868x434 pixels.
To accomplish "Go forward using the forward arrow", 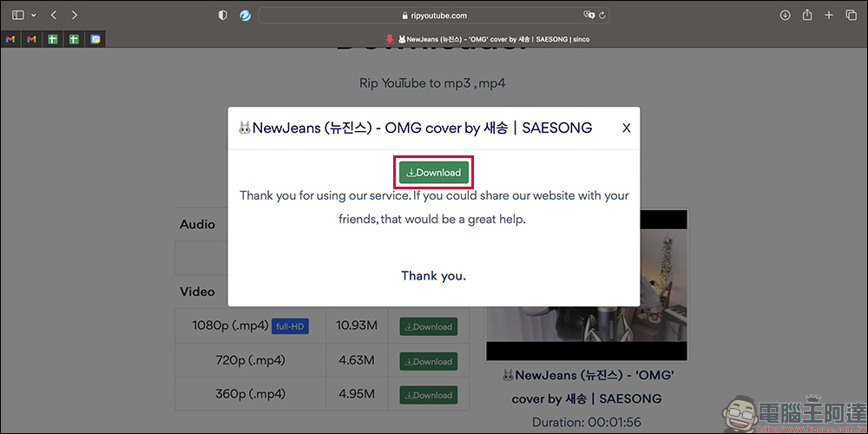I will click(74, 16).
